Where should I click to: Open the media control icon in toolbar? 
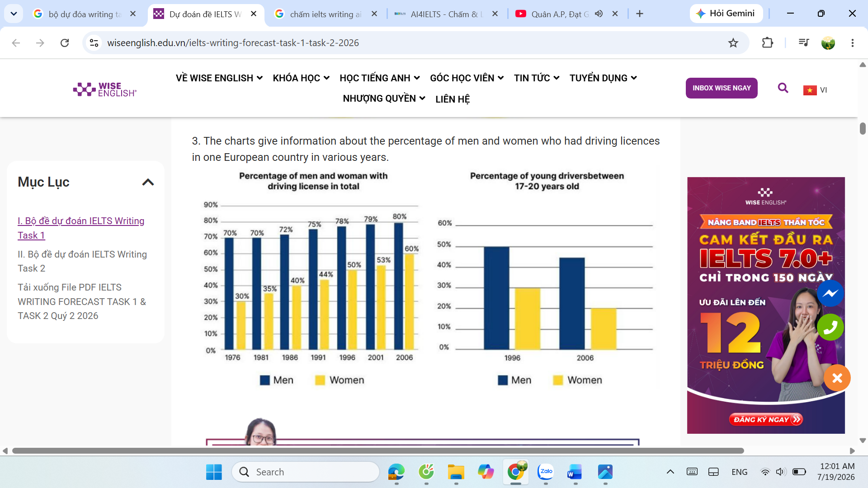click(803, 43)
